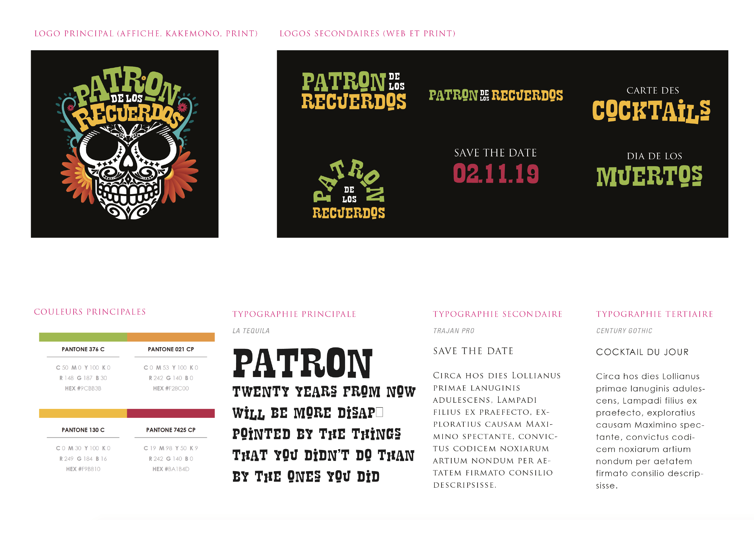Select the red 02.11.19 date graphic
This screenshot has height=534, width=756.
click(x=496, y=173)
